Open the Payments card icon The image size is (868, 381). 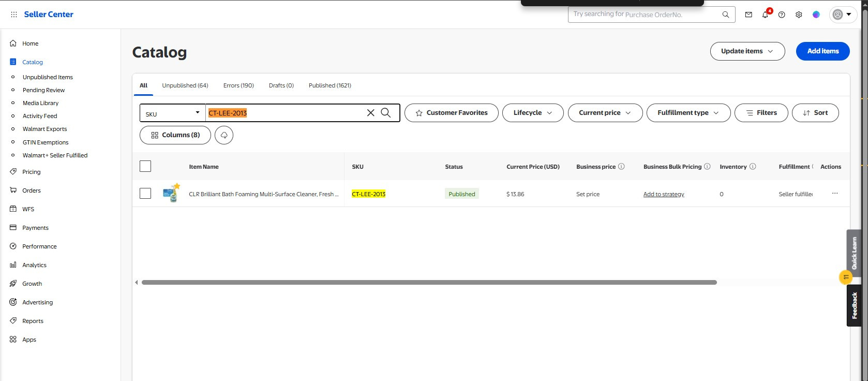click(x=13, y=228)
